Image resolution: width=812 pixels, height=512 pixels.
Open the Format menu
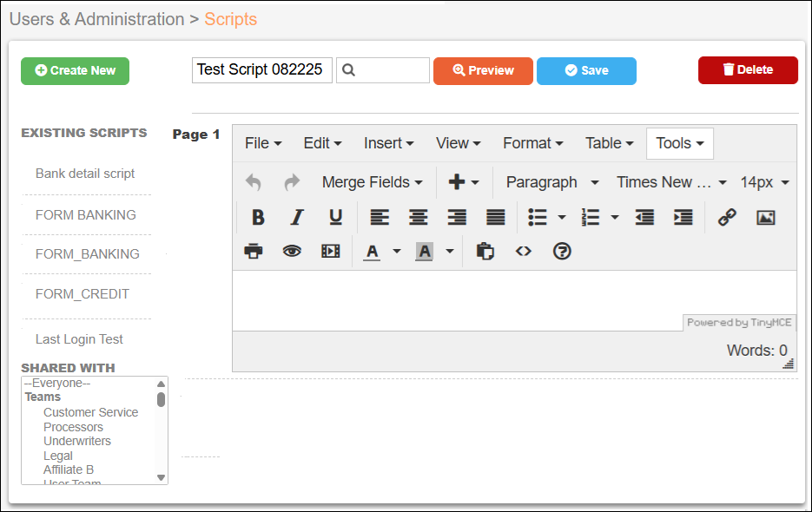point(533,143)
